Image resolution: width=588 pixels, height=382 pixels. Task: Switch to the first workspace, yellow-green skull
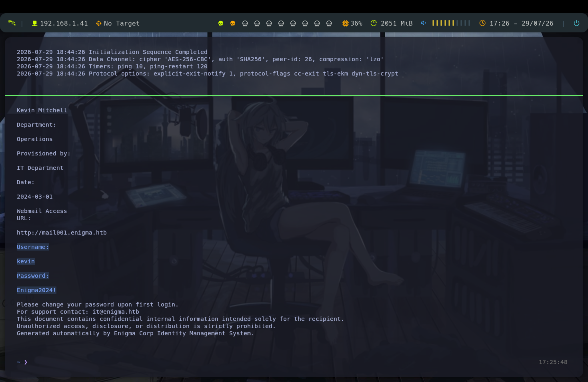pos(221,23)
